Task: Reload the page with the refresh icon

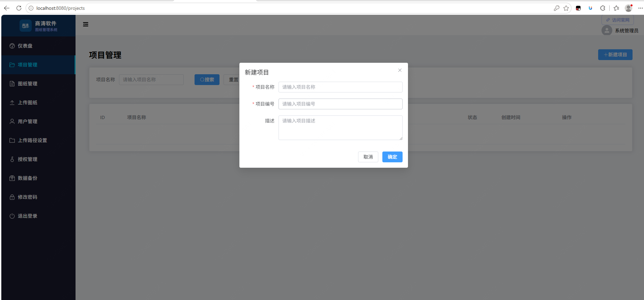Action: [19, 8]
